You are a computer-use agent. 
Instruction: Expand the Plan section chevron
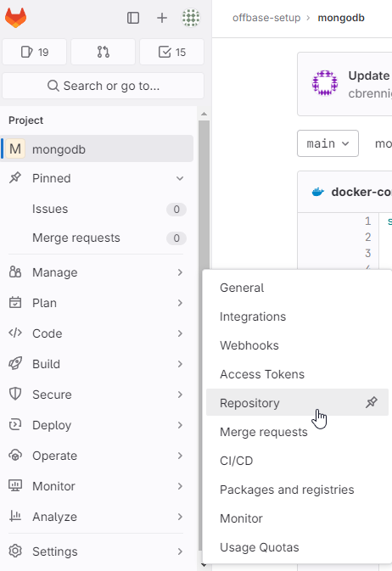(180, 303)
